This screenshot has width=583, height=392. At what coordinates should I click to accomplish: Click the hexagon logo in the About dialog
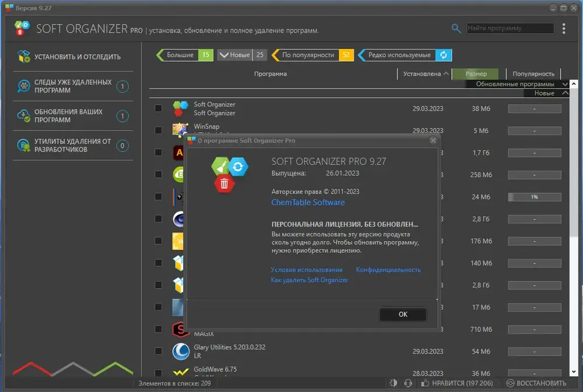(x=229, y=175)
